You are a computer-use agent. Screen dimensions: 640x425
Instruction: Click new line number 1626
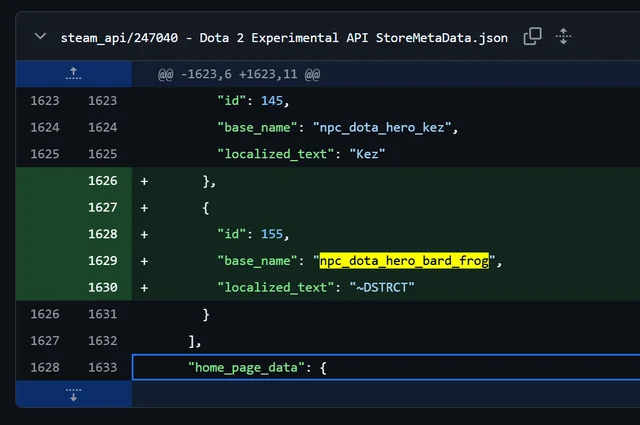(x=102, y=180)
